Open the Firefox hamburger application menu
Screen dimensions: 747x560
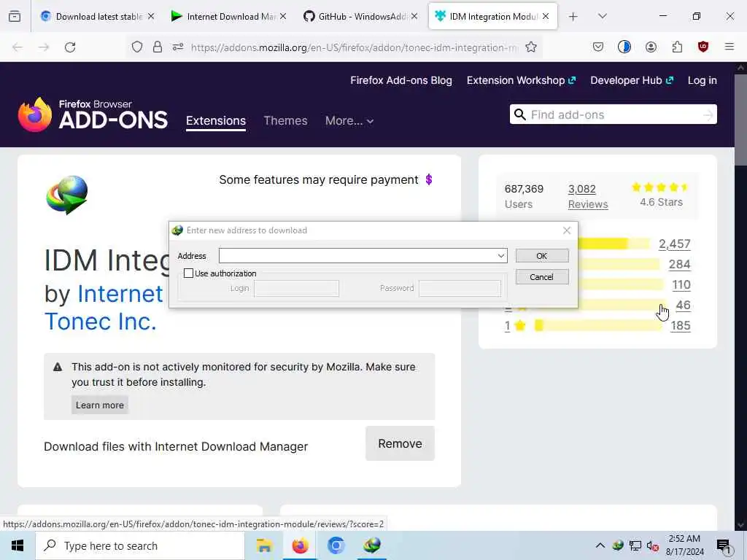[729, 47]
